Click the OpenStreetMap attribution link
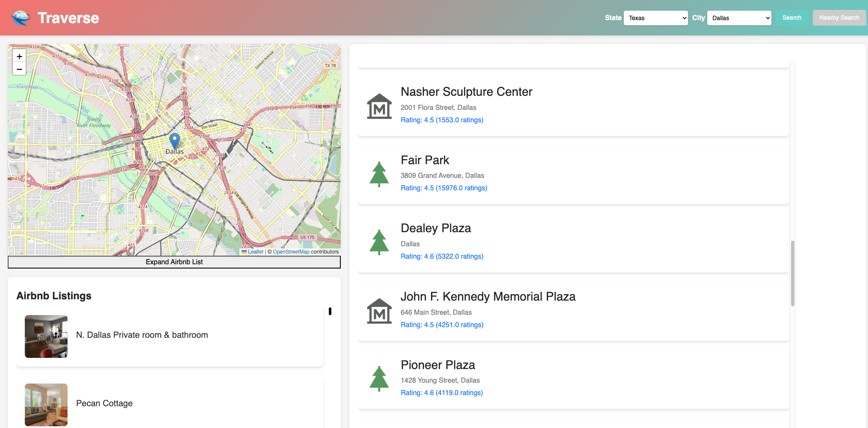Image resolution: width=868 pixels, height=428 pixels. coord(291,251)
